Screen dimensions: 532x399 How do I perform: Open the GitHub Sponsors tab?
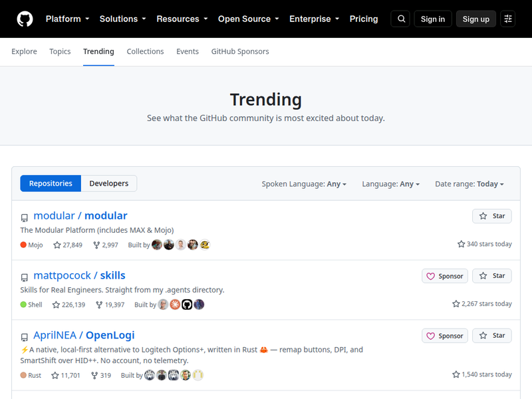pos(240,51)
